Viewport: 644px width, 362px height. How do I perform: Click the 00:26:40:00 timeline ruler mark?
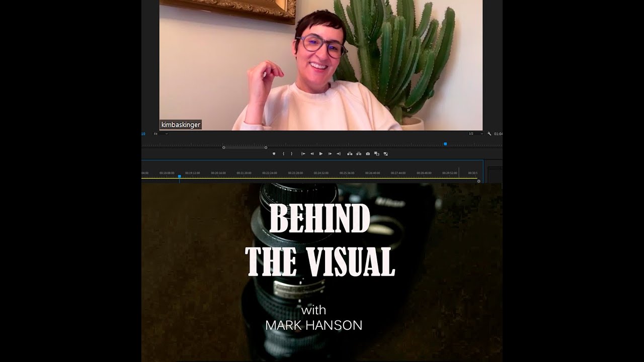click(x=373, y=173)
